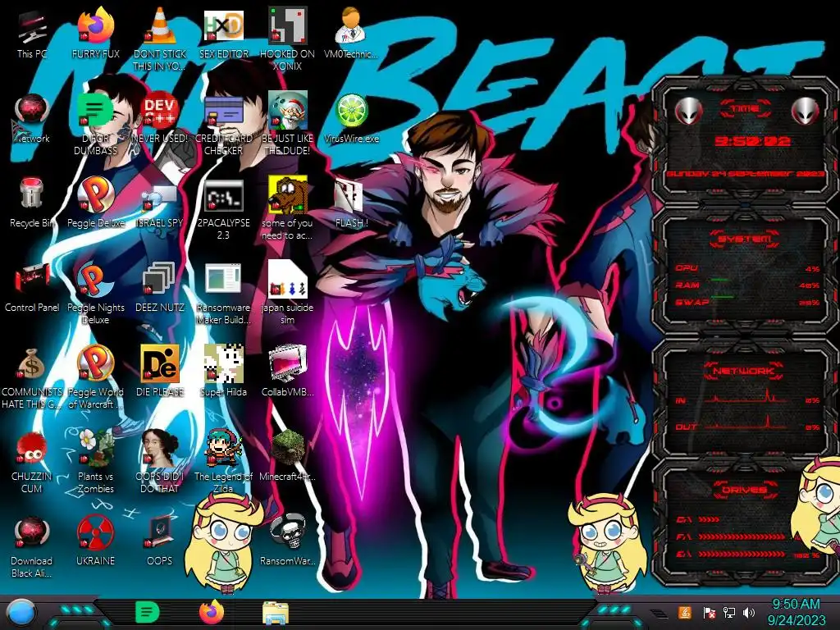Click the TIME gadget header

745,109
